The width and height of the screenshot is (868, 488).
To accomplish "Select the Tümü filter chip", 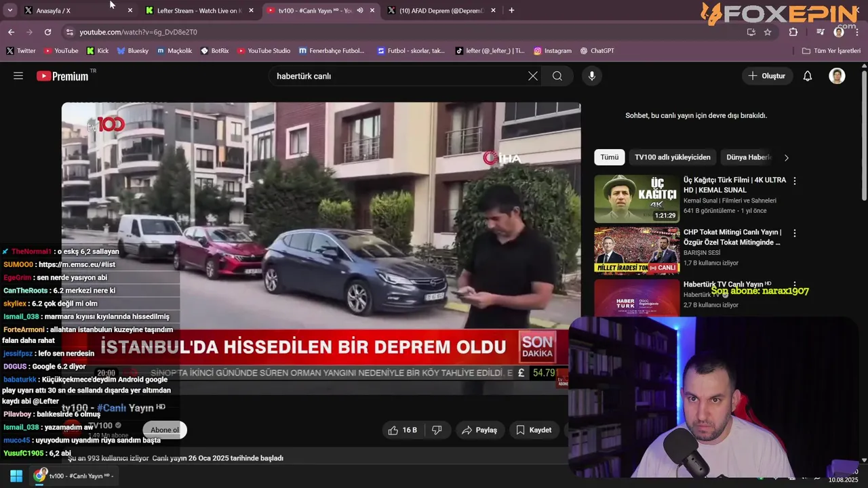I will click(x=610, y=157).
